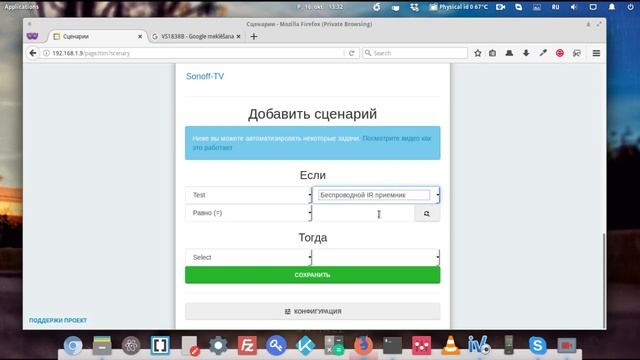This screenshot has height=360, width=640.
Task: Open the empty dropdown right of Select
Action: (x=376, y=258)
